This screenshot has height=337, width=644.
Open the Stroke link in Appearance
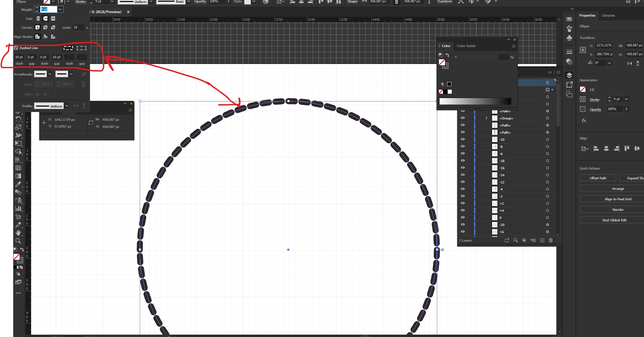coord(594,99)
